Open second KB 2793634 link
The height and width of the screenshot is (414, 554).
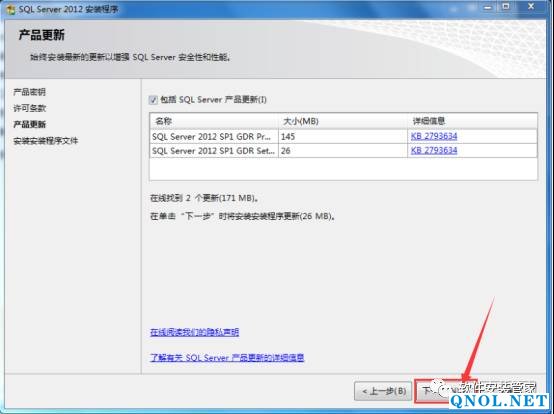point(434,150)
